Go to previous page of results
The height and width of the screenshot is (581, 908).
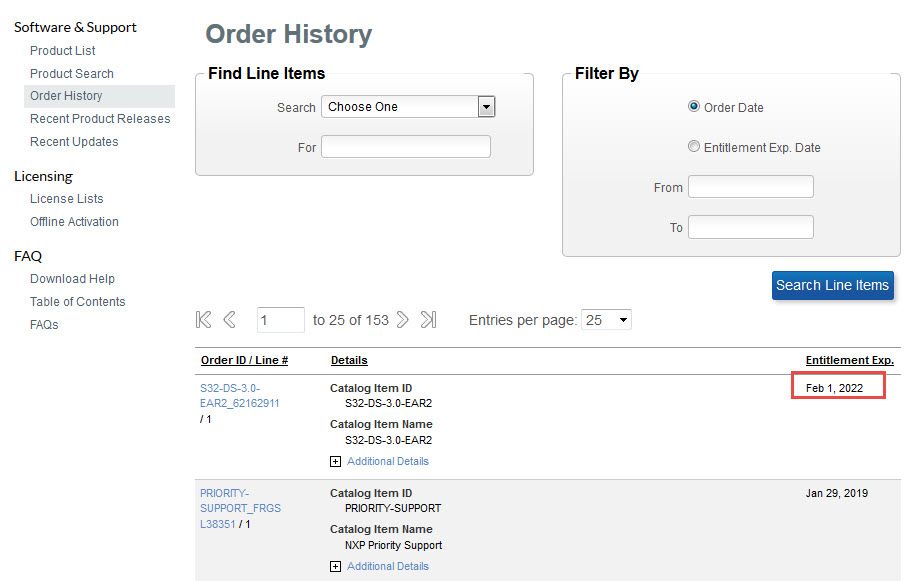point(230,320)
